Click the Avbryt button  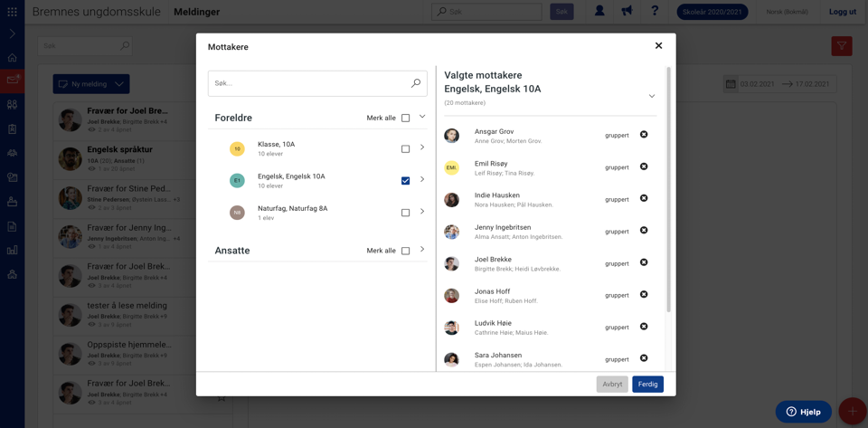612,385
